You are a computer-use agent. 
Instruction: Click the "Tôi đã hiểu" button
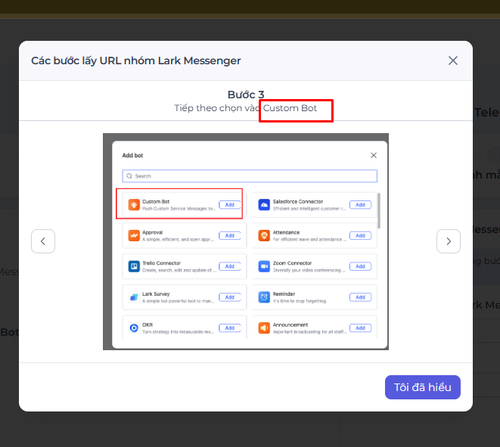tap(423, 387)
